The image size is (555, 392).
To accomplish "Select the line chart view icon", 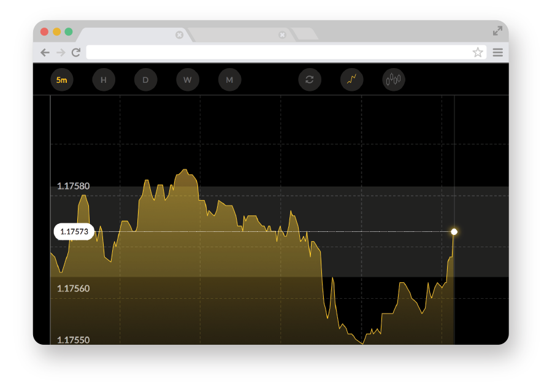I will [352, 80].
